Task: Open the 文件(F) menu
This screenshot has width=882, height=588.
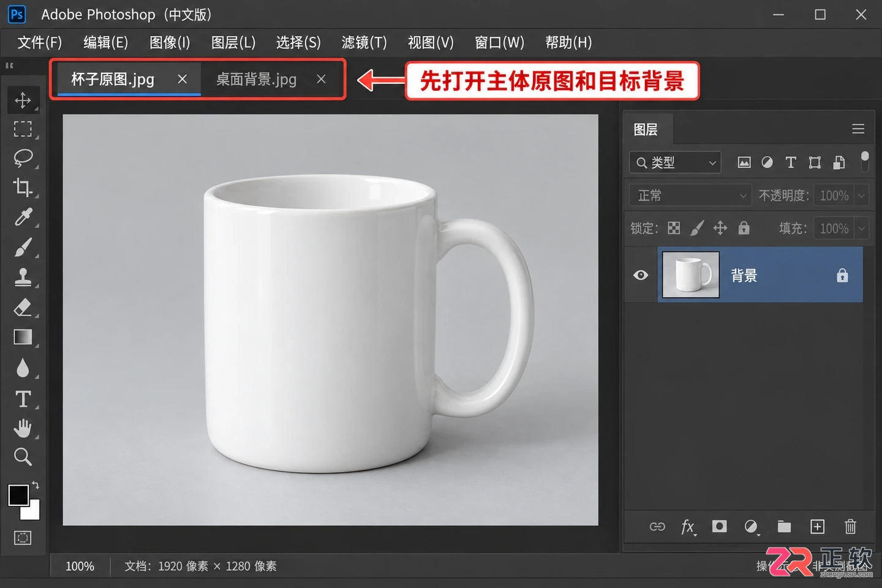Action: (x=40, y=42)
